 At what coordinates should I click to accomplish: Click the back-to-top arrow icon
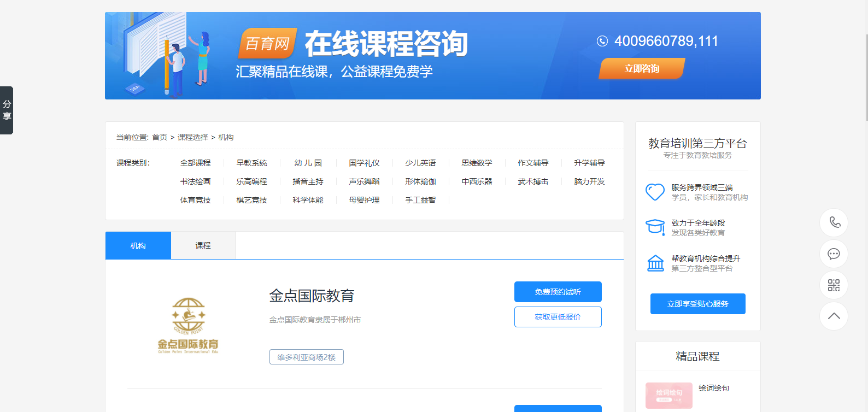coord(834,316)
